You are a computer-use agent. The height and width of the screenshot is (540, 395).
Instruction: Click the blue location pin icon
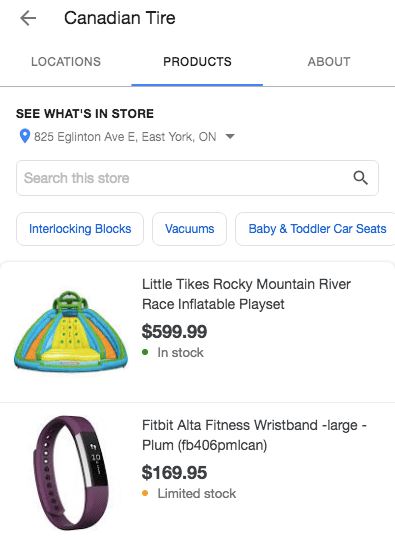pos(24,136)
